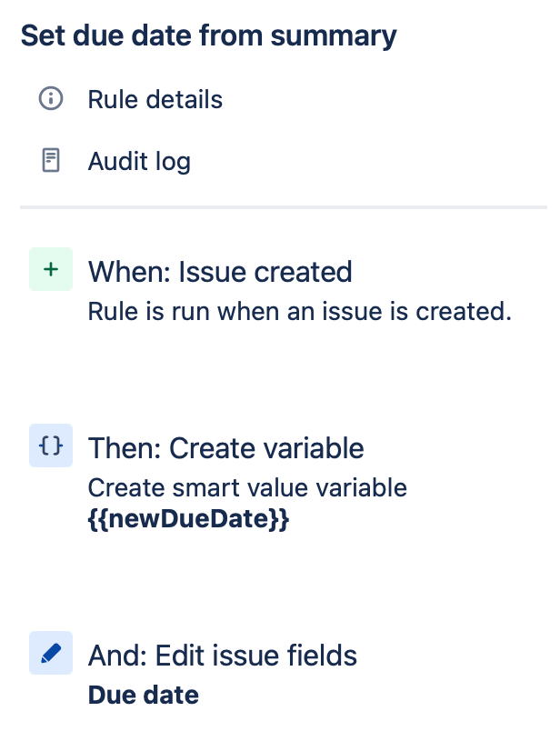Open the Then: Create variable step
This screenshot has height=731, width=560.
coord(225,448)
